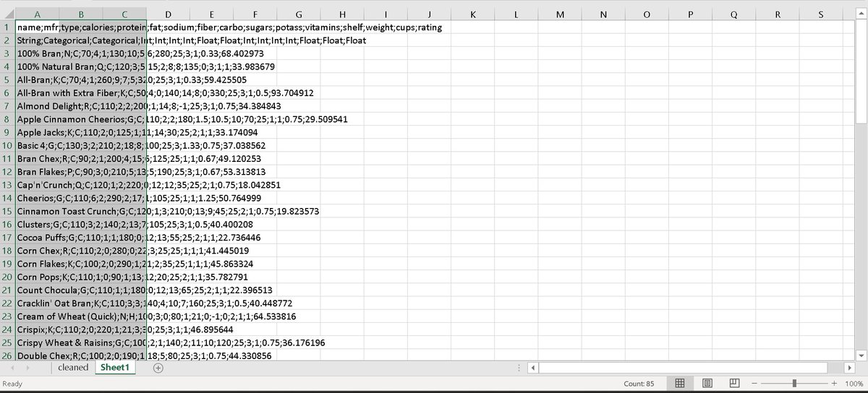Select row 26 header
Viewport: 868px width, 393px height.
[7, 355]
